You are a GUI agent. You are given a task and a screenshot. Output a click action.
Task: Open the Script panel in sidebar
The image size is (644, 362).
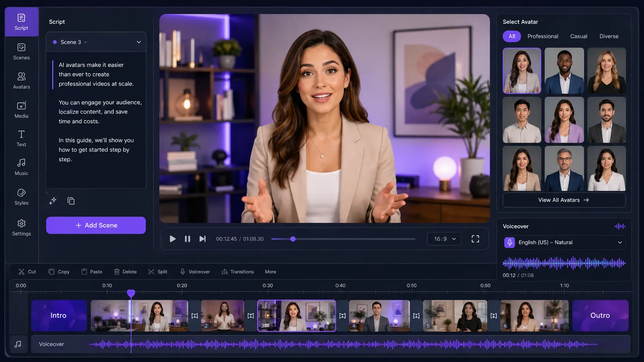pos(21,22)
